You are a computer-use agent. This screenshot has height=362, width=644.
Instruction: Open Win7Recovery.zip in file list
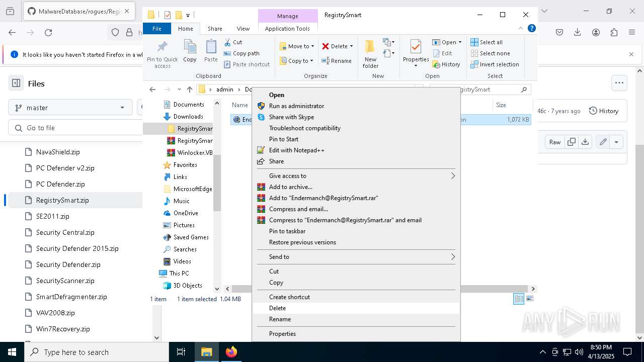click(63, 329)
